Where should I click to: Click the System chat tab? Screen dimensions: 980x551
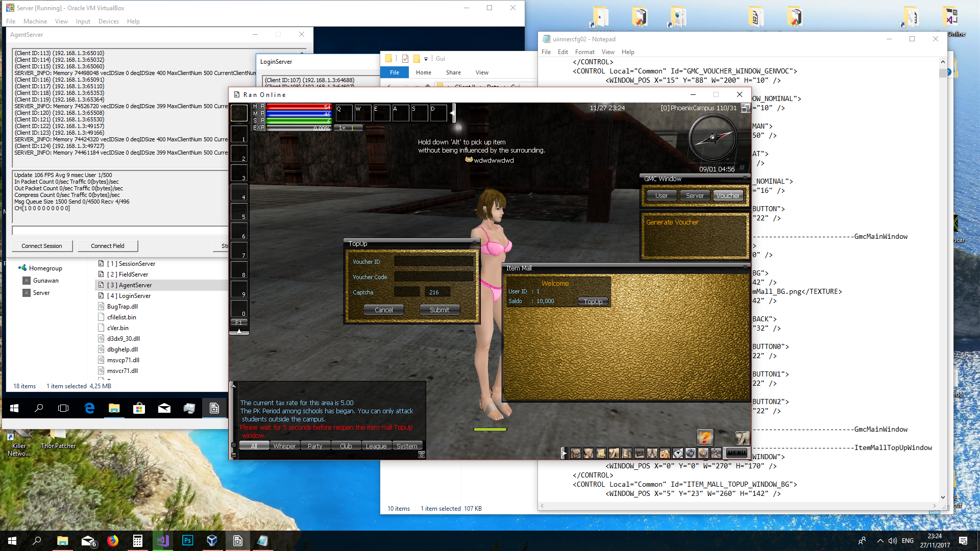406,445
